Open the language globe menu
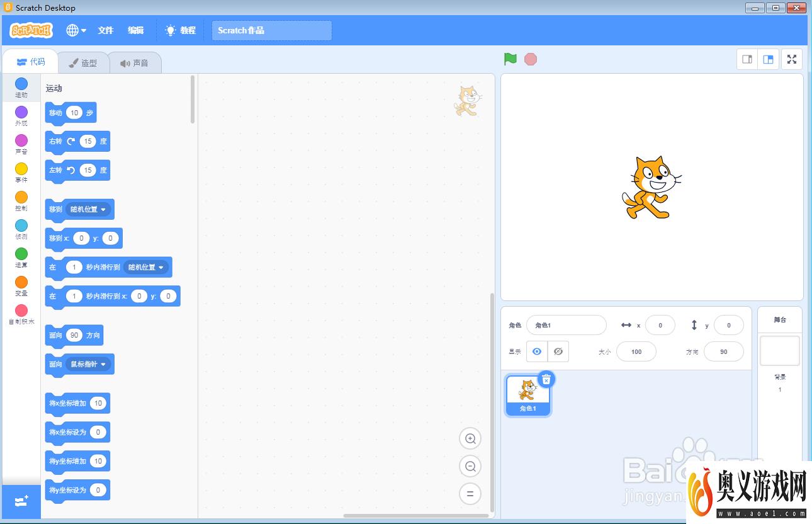The image size is (812, 524). click(76, 30)
